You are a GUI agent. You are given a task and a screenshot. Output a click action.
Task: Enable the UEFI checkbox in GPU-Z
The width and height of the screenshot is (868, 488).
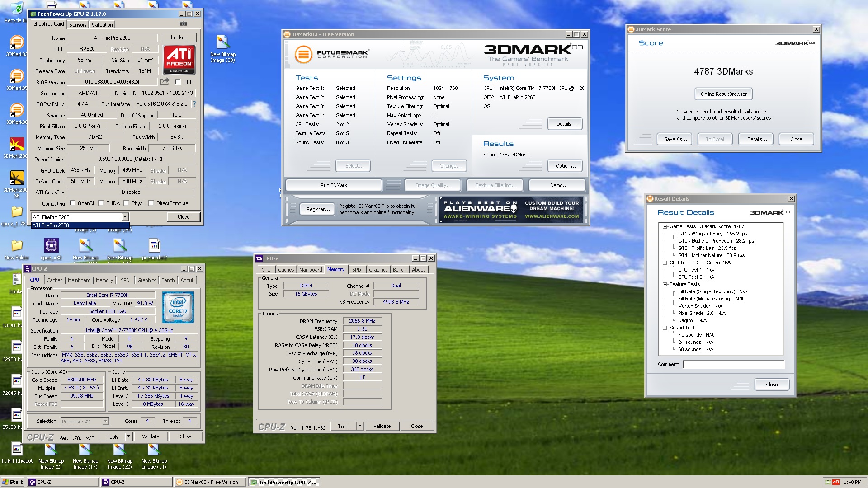point(178,82)
